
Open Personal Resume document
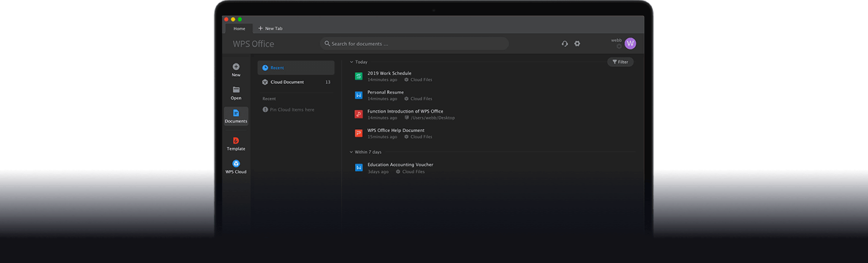tap(386, 92)
